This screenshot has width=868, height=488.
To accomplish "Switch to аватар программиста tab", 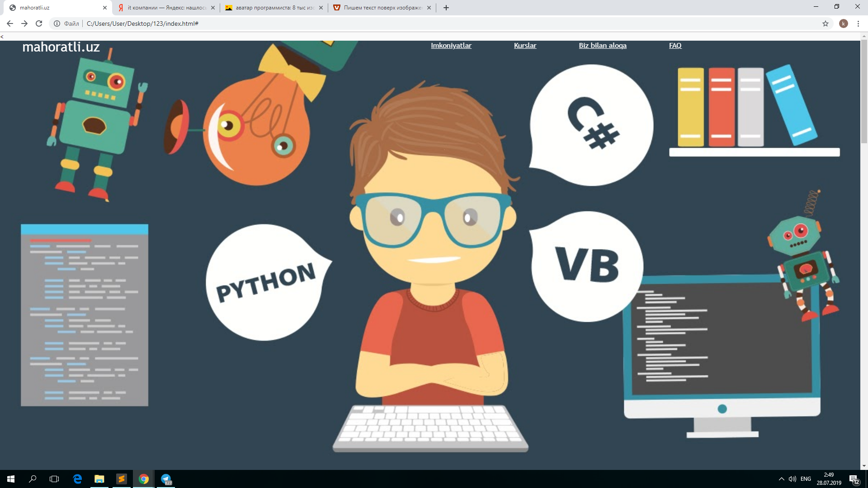I will 274,8.
